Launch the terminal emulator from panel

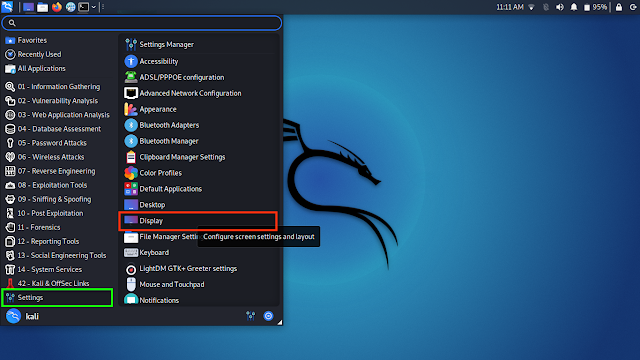(84, 7)
